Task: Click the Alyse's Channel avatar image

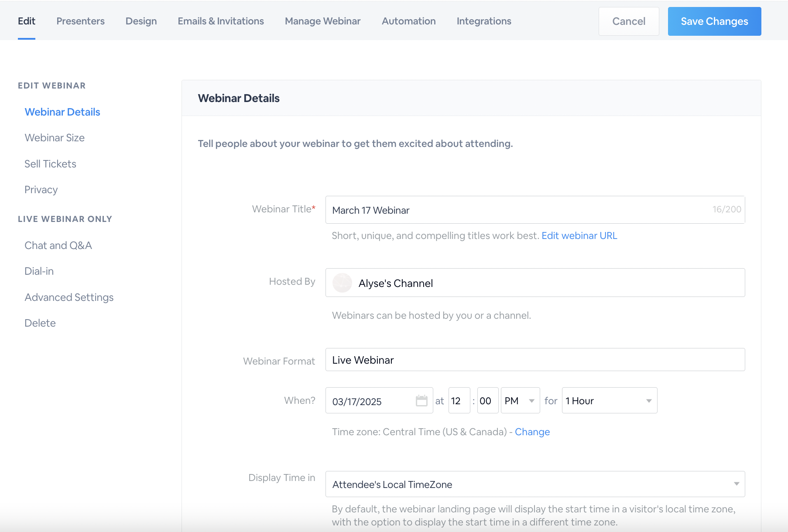Action: pyautogui.click(x=343, y=283)
